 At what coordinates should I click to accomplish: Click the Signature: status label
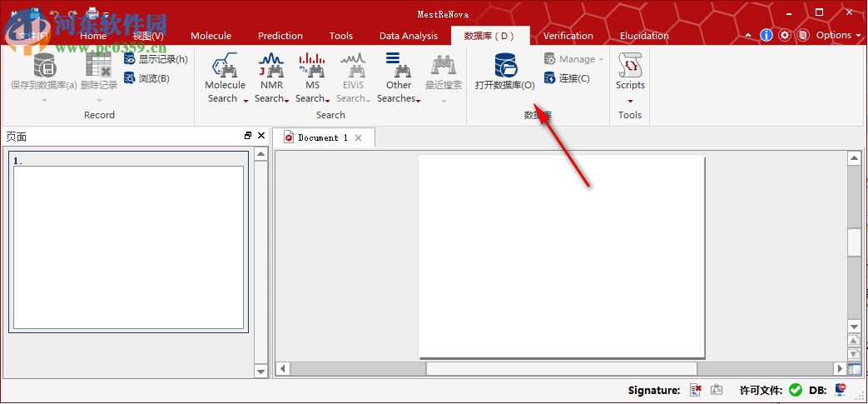click(x=654, y=390)
